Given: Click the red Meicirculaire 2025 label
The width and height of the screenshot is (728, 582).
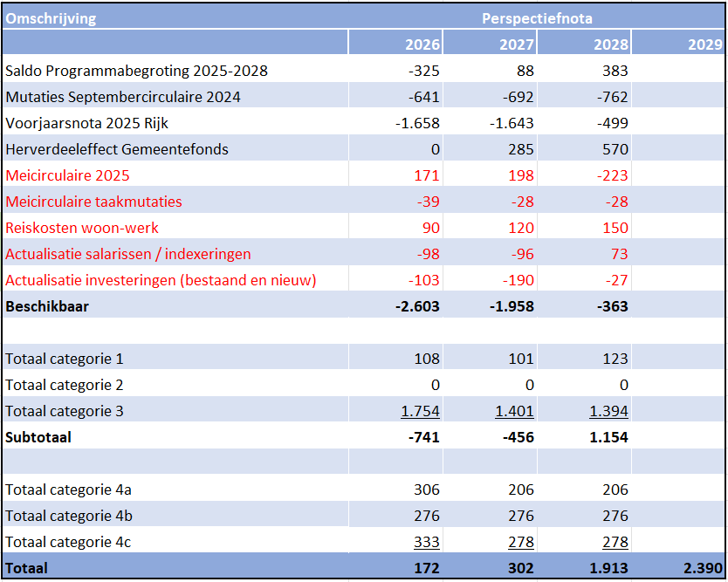Looking at the screenshot, I should [67, 175].
